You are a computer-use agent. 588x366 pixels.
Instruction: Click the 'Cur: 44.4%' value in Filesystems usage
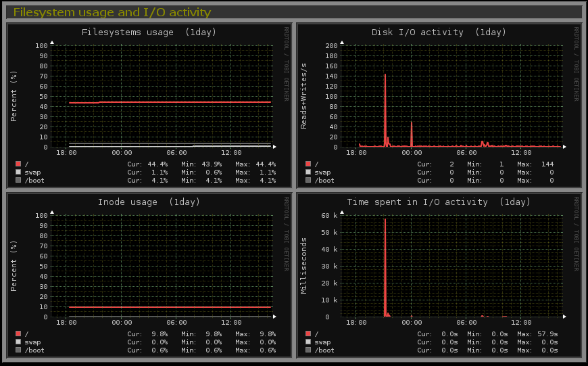[x=147, y=164]
